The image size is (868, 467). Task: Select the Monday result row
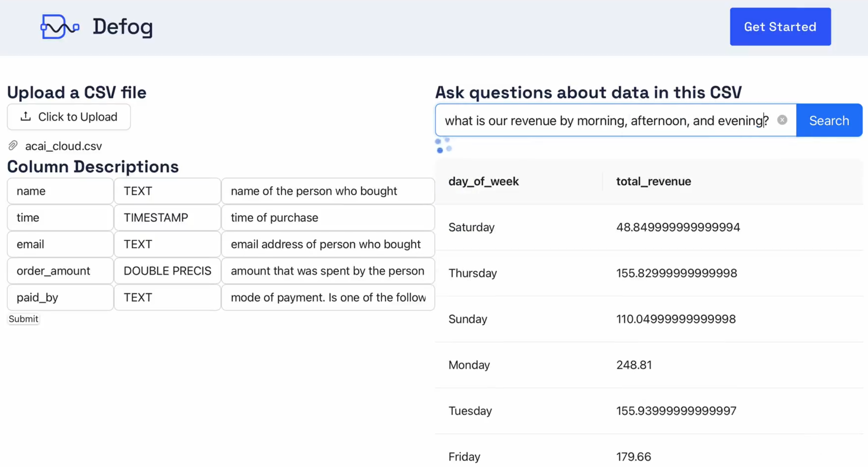(x=649, y=365)
